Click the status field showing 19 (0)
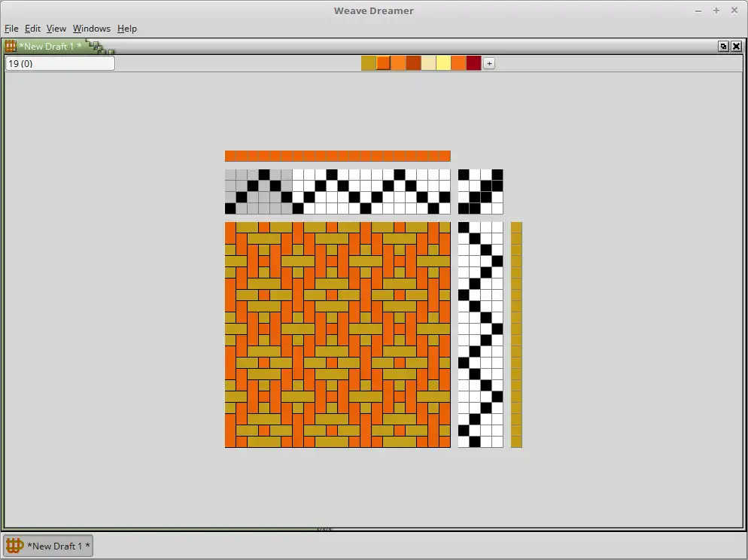Image resolution: width=748 pixels, height=560 pixels. coord(60,63)
